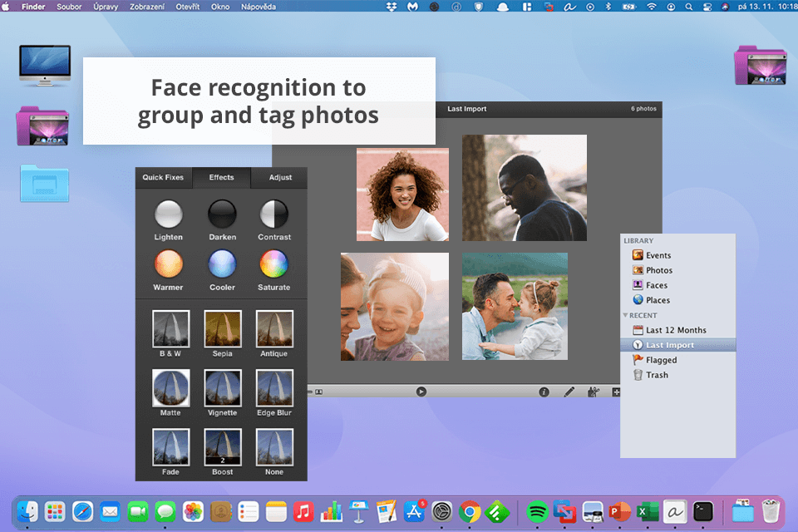Open the Wi-Fi menu bar icon
This screenshot has height=532, width=798.
[x=652, y=7]
